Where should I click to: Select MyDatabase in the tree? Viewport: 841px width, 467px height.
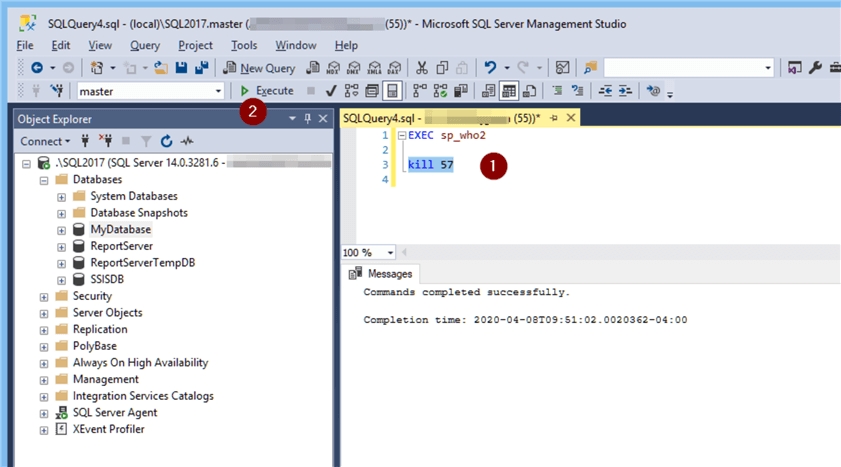pyautogui.click(x=120, y=230)
